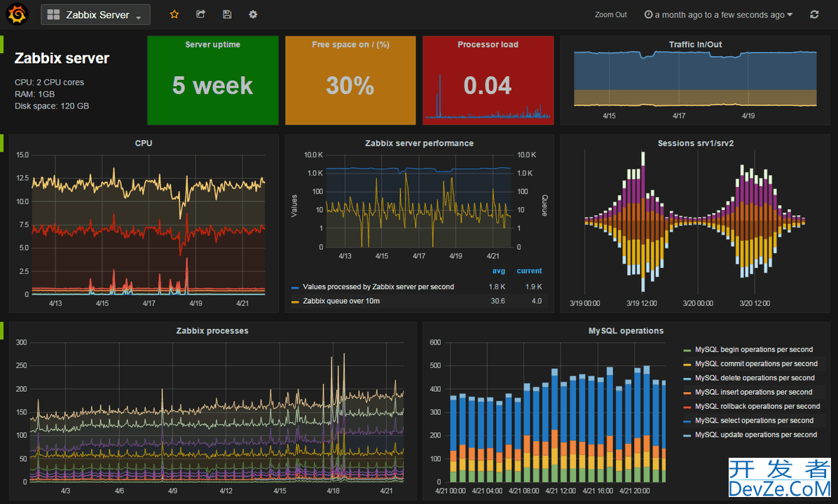The height and width of the screenshot is (504, 838).
Task: Open the Free space on / (%) panel title
Action: tap(350, 45)
